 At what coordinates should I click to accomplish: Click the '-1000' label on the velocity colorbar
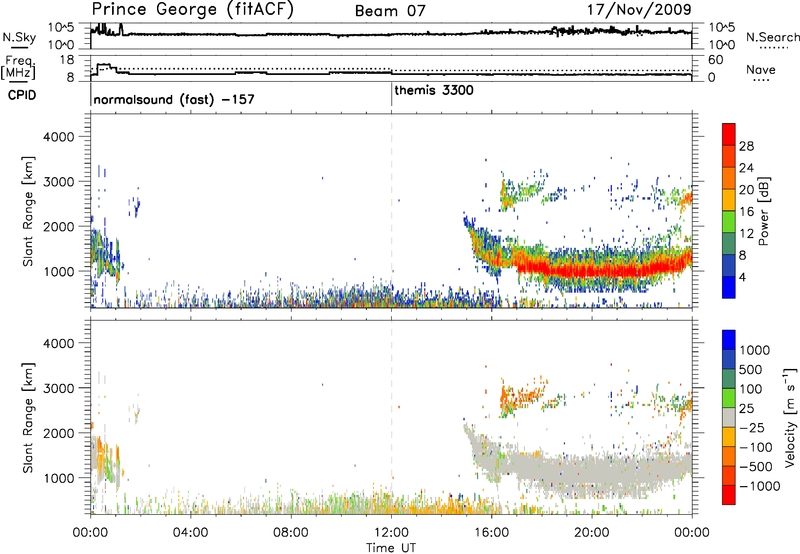coord(760,486)
